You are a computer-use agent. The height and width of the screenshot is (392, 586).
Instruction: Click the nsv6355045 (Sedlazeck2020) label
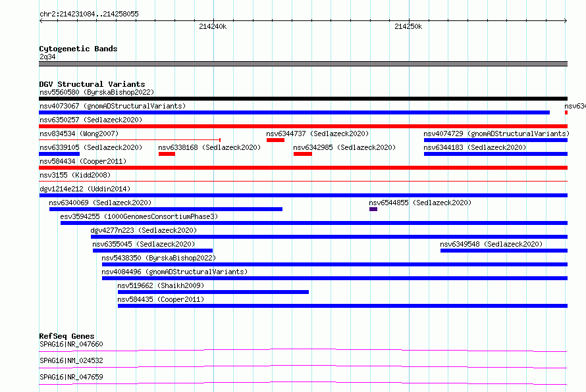[144, 244]
